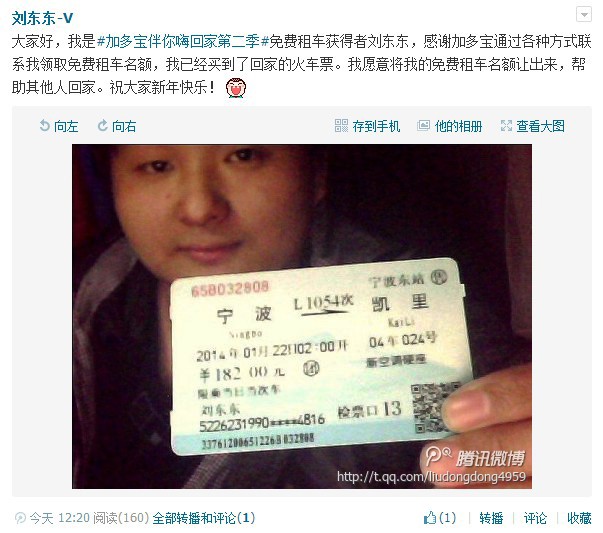The height and width of the screenshot is (533, 603).
Task: Click the expand view-large-image icon
Action: tap(506, 126)
